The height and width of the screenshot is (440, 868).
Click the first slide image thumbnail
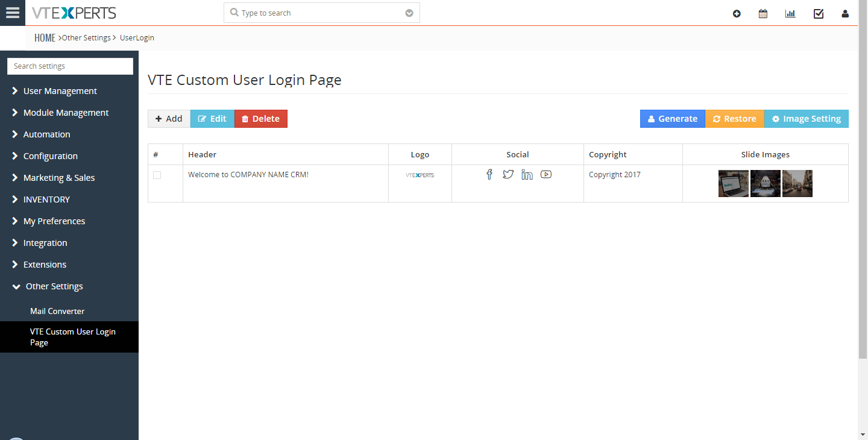733,183
